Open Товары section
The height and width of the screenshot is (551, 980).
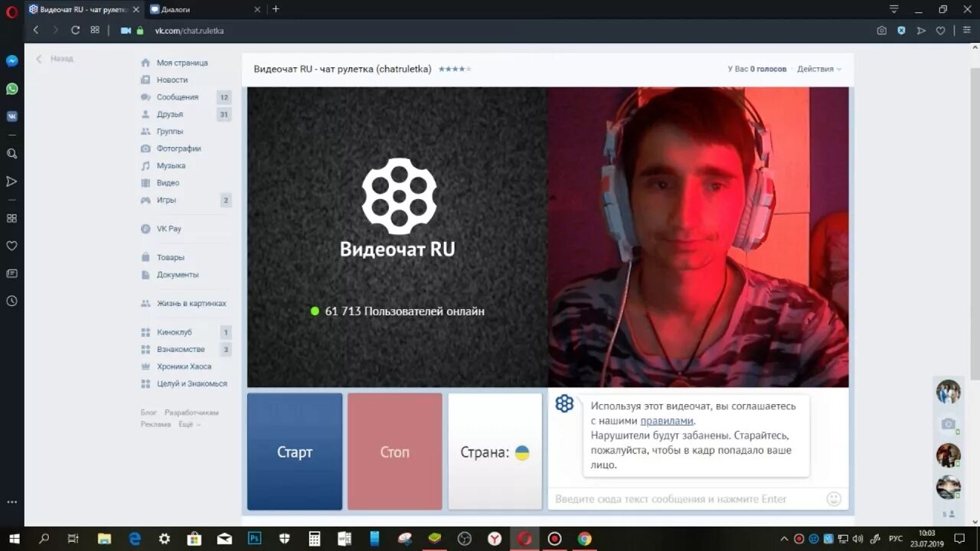click(x=170, y=257)
